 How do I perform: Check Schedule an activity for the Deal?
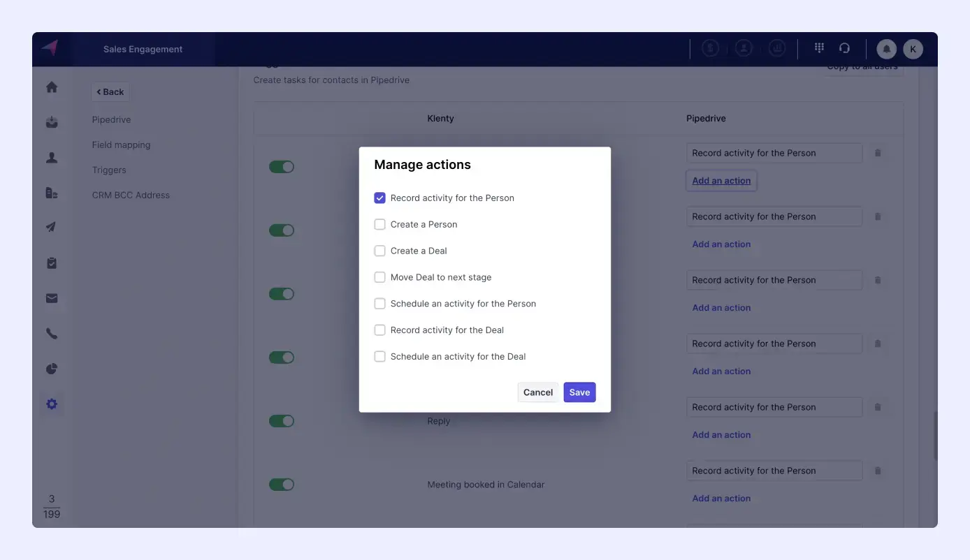[x=380, y=357]
